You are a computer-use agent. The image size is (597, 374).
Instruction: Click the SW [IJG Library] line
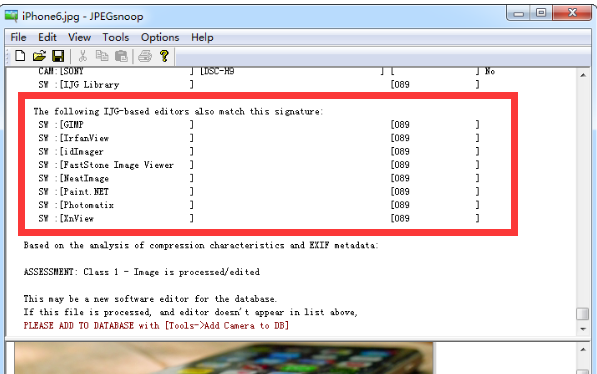click(x=259, y=85)
